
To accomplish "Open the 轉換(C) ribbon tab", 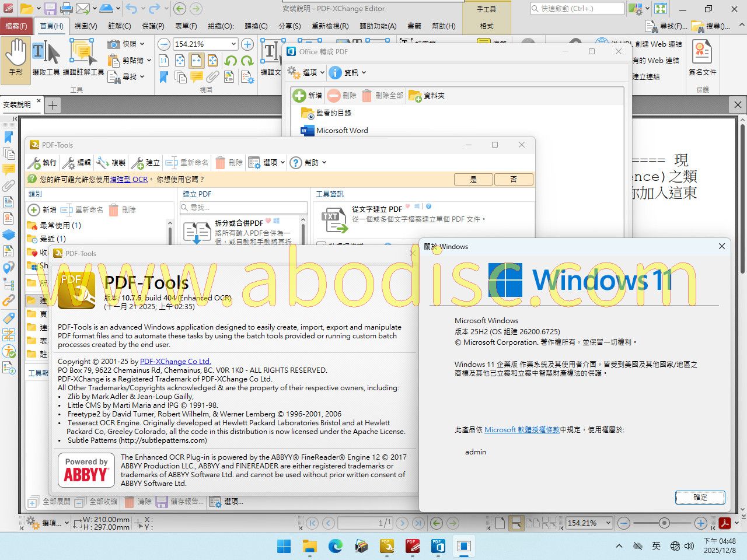I will coord(256,26).
